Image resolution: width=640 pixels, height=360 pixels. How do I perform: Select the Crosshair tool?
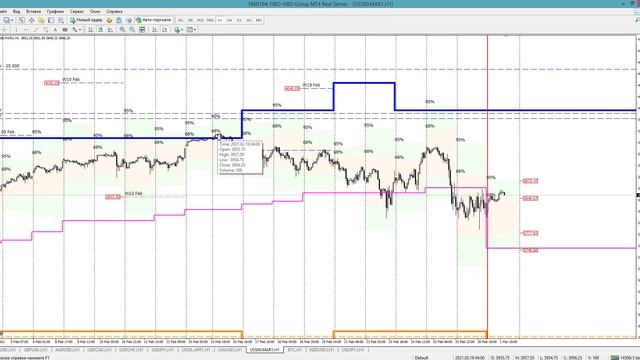pos(4,30)
